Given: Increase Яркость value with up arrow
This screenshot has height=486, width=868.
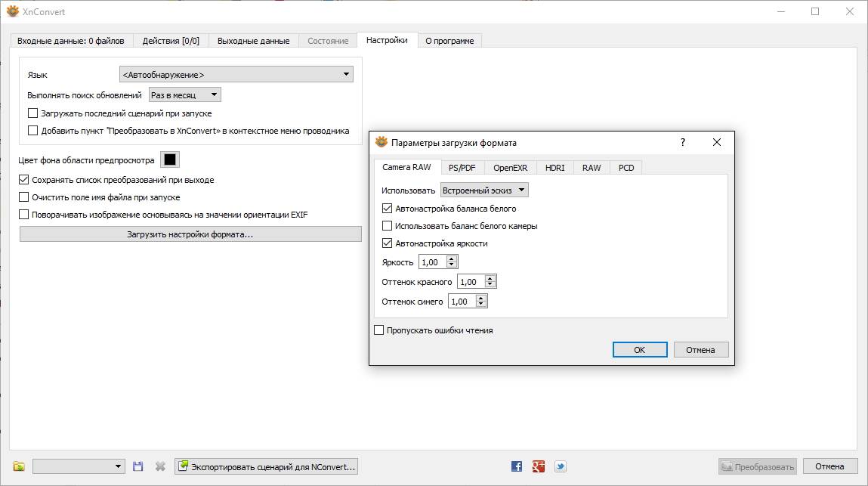Looking at the screenshot, I should point(452,258).
